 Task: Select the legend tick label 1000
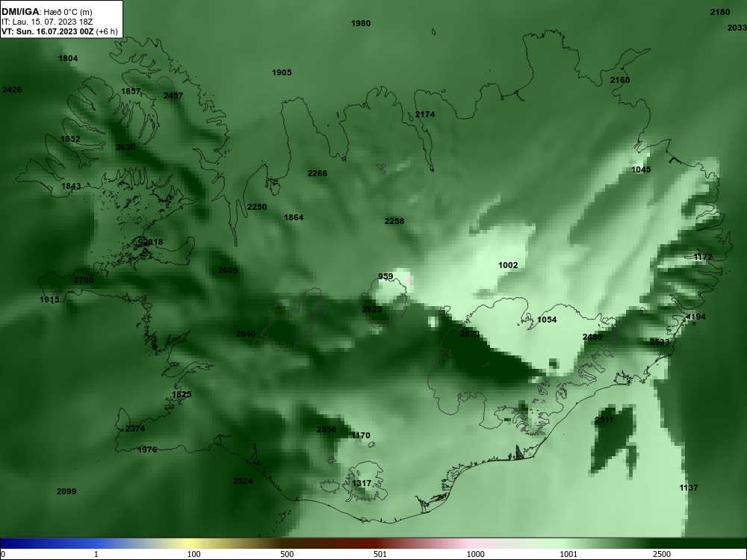point(475,554)
